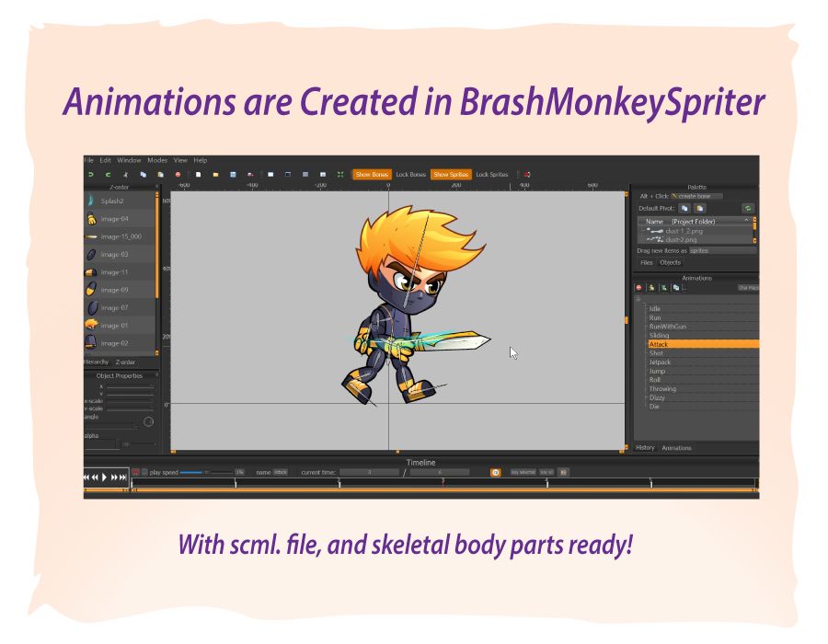Click the green redo arrow icon
This screenshot has width=828, height=644.
(x=108, y=174)
